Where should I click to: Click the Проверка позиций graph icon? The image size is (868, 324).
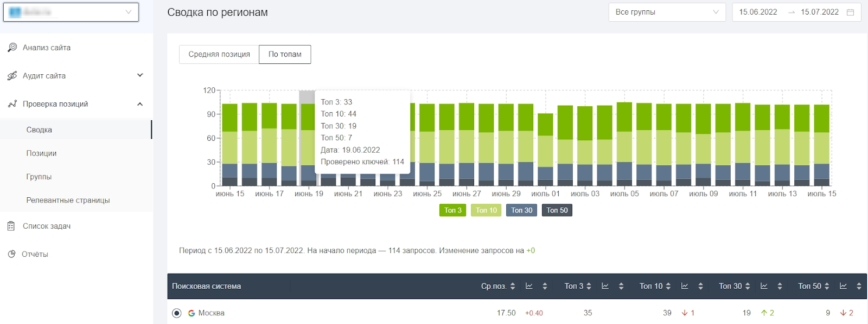pyautogui.click(x=12, y=104)
